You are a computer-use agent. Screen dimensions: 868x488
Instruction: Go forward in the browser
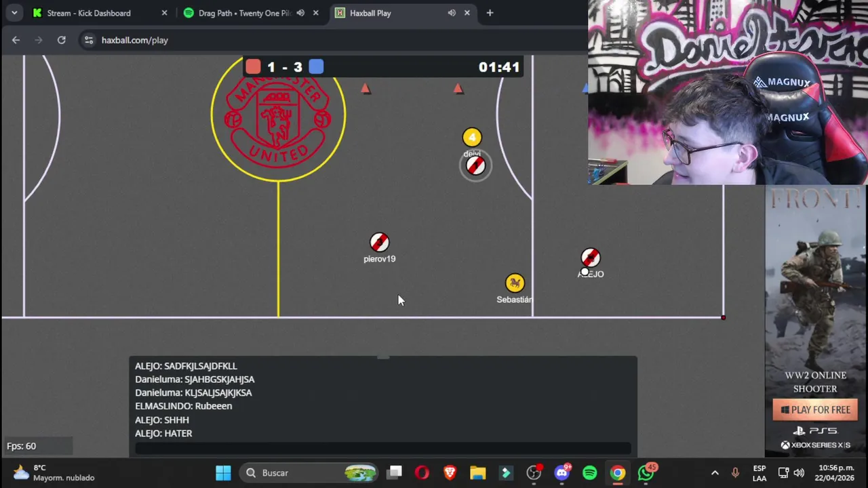(39, 40)
